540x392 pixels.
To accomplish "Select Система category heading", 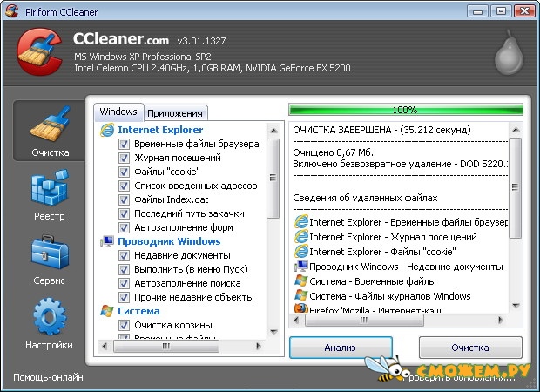I will click(138, 311).
